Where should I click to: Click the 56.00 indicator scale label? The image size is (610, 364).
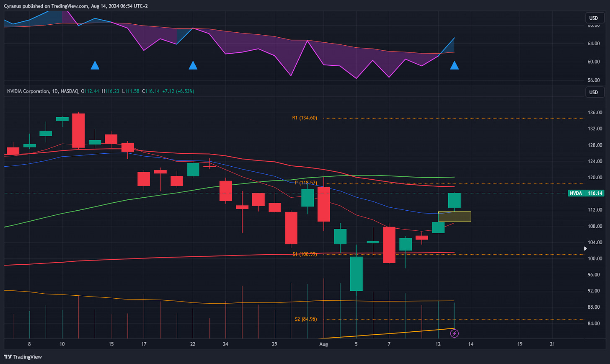tap(594, 80)
